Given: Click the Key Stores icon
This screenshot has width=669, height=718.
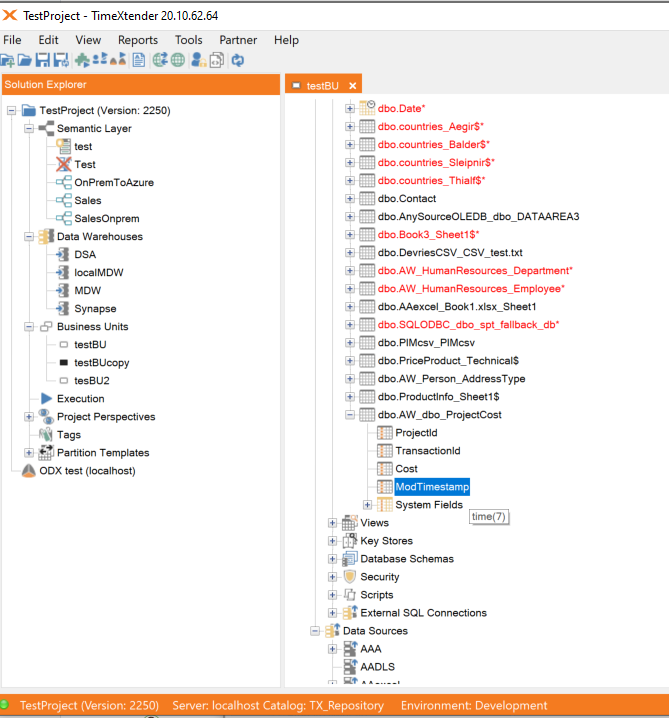Looking at the screenshot, I should coord(350,540).
